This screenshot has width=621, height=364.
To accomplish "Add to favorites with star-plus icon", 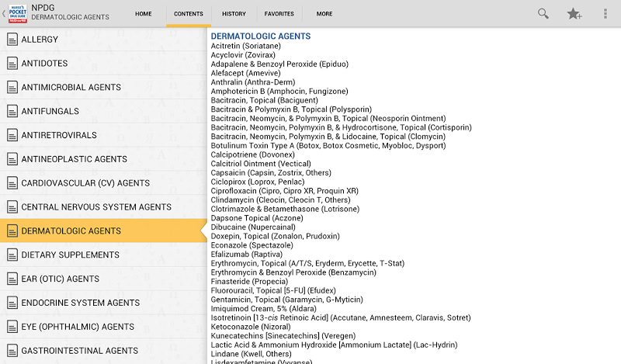I will point(574,14).
